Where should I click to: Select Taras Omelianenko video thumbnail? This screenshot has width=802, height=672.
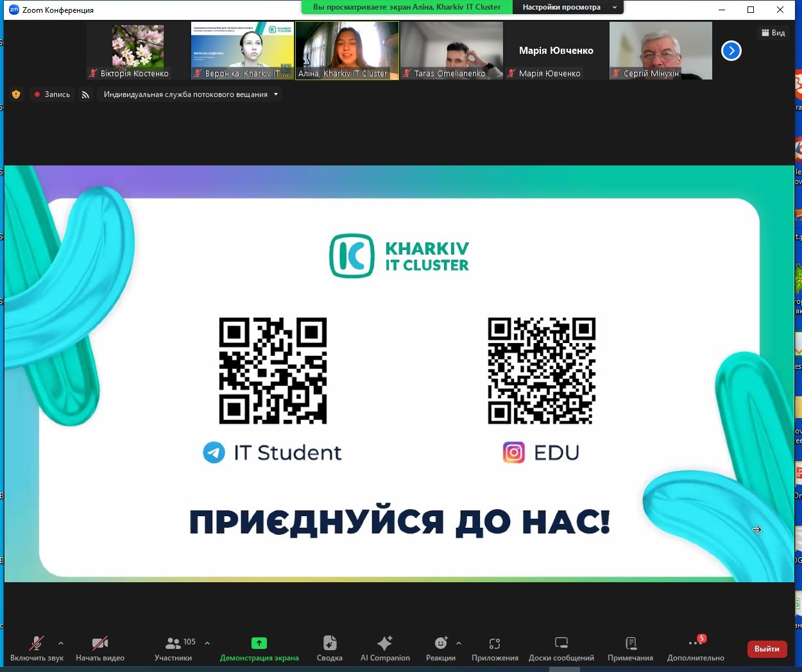tap(452, 51)
